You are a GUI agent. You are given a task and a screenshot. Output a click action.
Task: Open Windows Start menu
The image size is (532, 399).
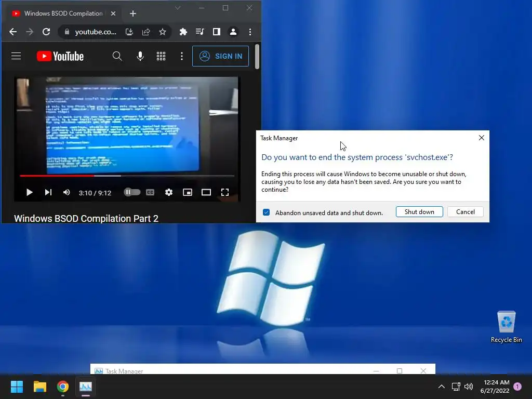[x=17, y=387]
